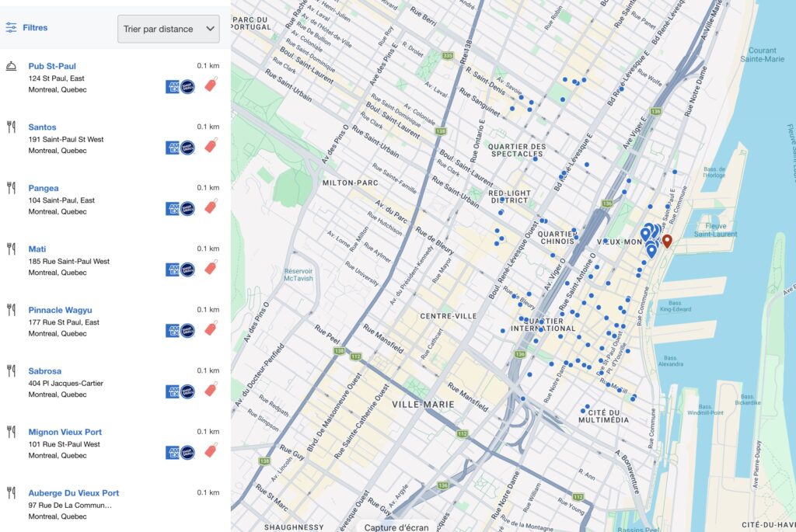Click the VILLE-MARIE label on the map
Screen dimensions: 796x532
(424, 405)
